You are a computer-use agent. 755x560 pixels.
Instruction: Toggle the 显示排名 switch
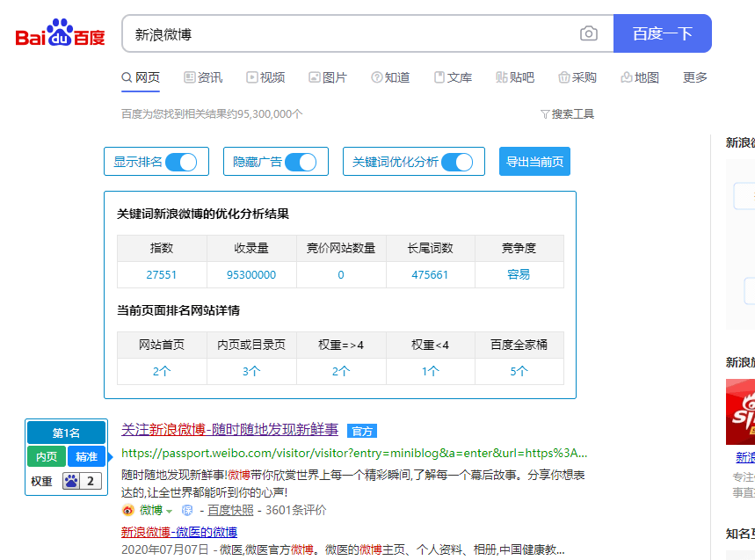point(181,162)
